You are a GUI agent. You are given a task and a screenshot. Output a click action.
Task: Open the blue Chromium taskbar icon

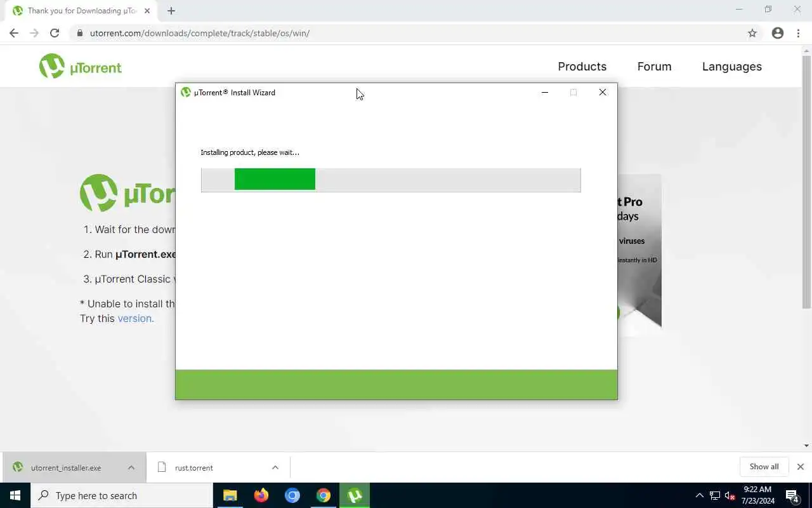coord(292,495)
